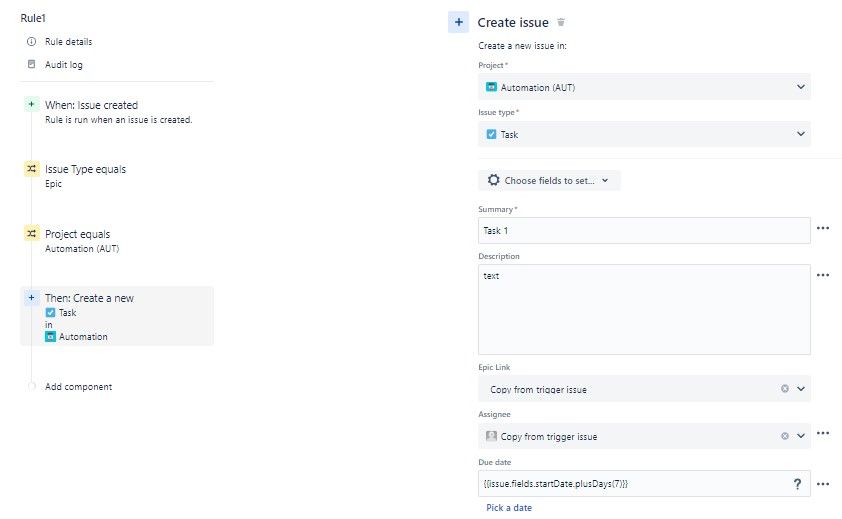This screenshot has height=519, width=842.
Task: Click the Automation project icon in action step
Action: [x=50, y=337]
